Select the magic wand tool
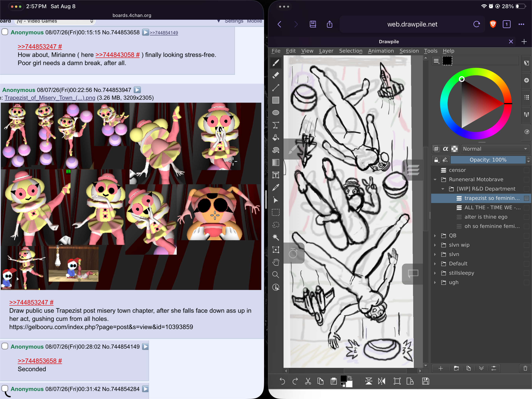The width and height of the screenshot is (532, 399). click(276, 237)
